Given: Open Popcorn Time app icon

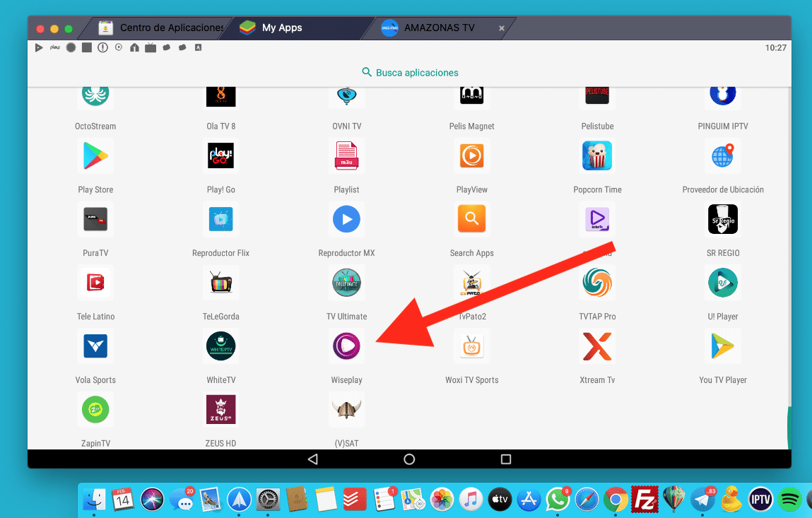Looking at the screenshot, I should tap(597, 156).
